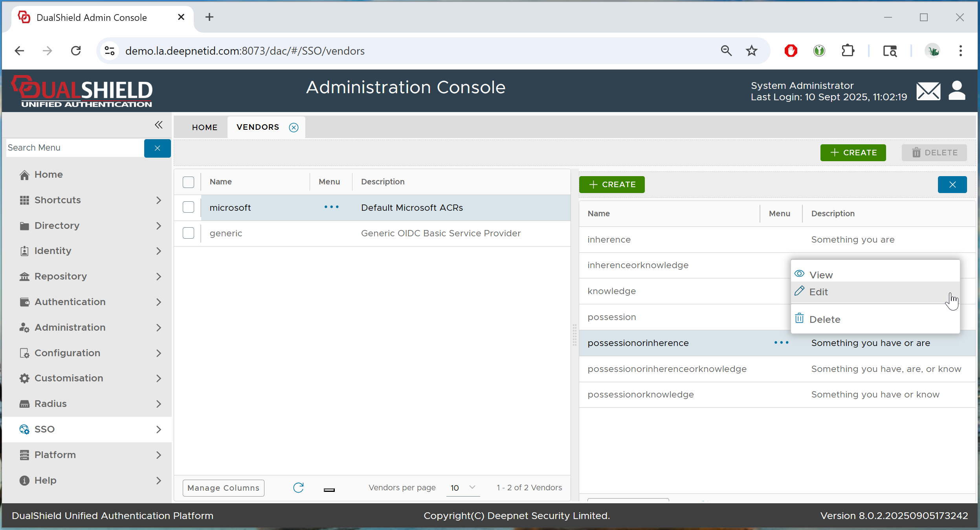Image resolution: width=980 pixels, height=530 pixels.
Task: Choose Delete from the context menu
Action: point(824,319)
